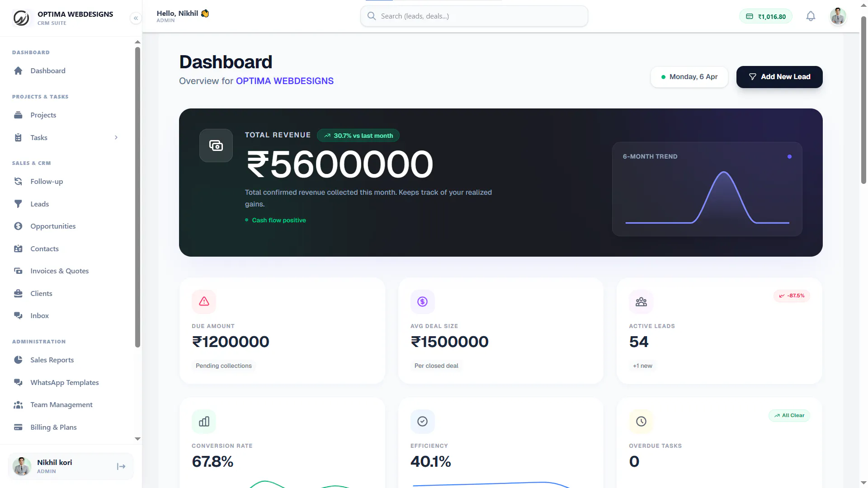
Task: Click the 40.1% efficiency value
Action: (x=430, y=462)
